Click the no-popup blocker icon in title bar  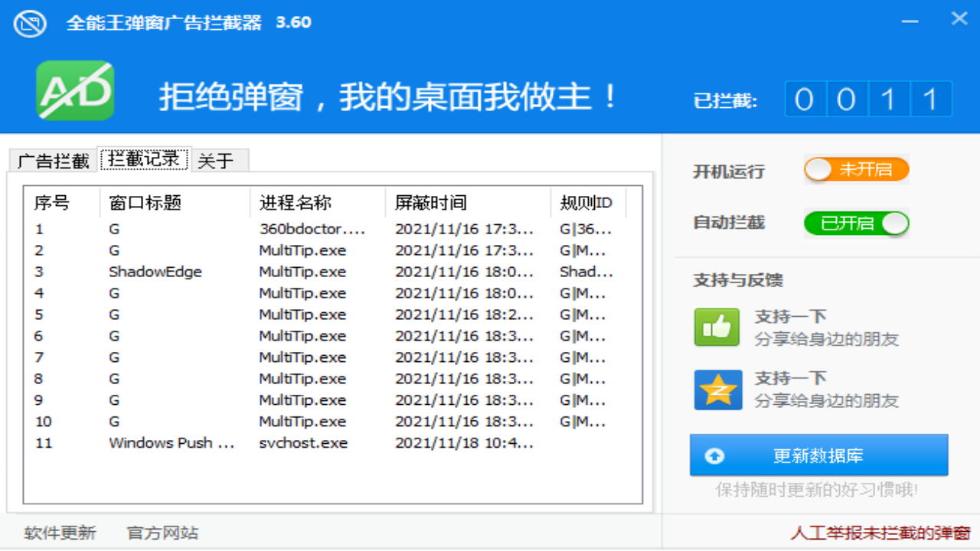coord(31,22)
